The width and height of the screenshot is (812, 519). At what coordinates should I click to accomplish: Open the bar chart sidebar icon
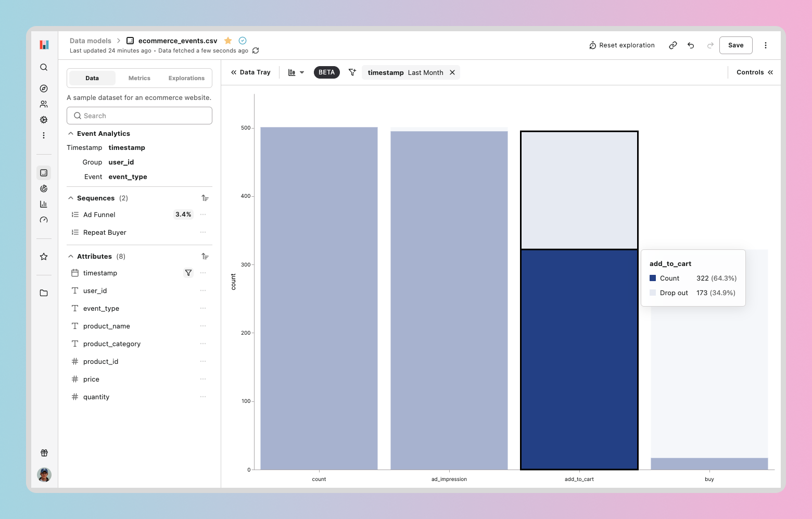click(x=44, y=204)
